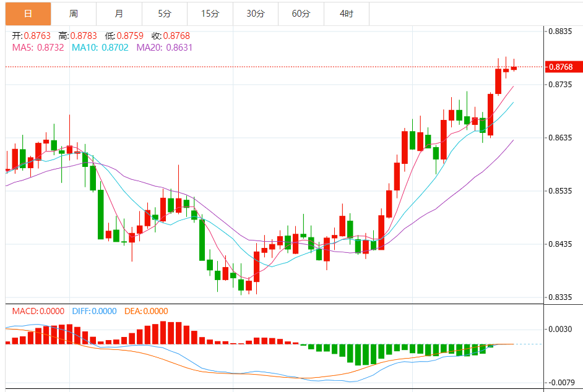The height and width of the screenshot is (392, 583).
Task: Click the 0.0030 MACD axis label
Action: [x=561, y=329]
